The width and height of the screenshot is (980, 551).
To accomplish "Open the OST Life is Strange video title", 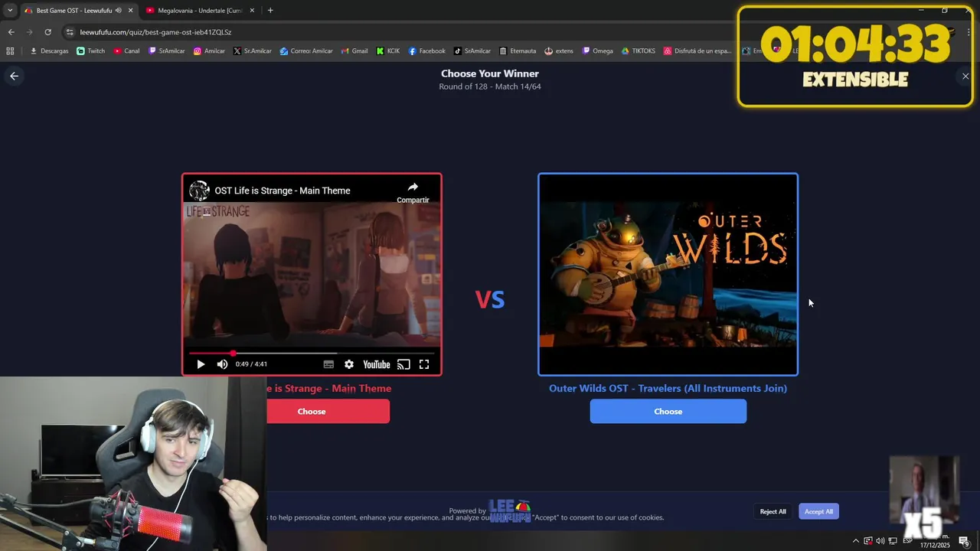I will click(x=283, y=191).
